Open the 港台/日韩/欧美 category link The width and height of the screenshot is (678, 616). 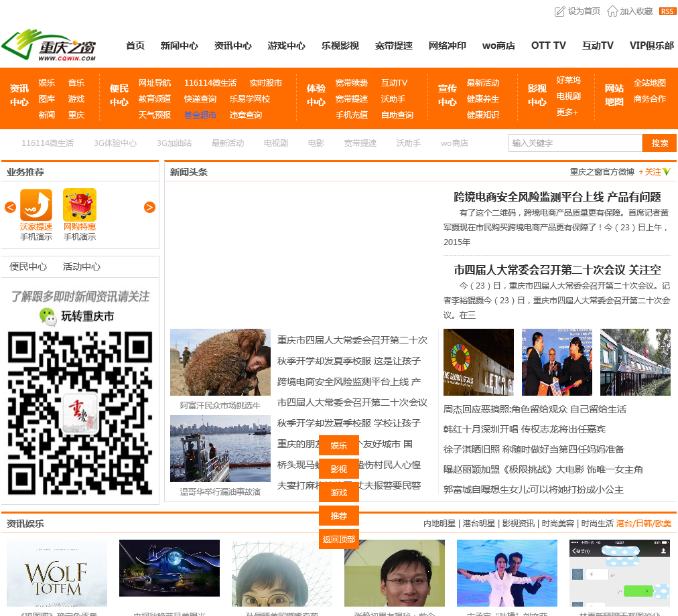point(643,524)
